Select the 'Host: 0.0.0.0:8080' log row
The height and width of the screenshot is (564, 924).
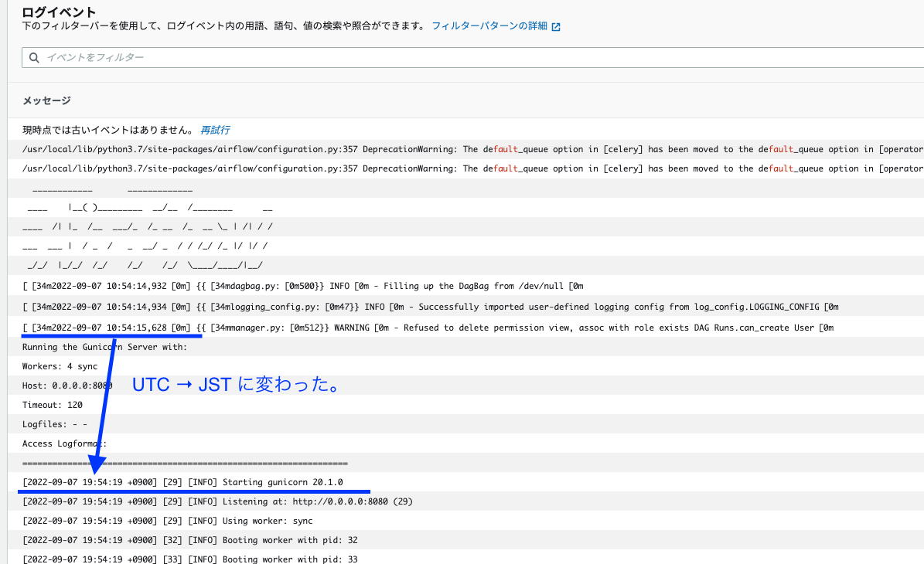pos(465,386)
